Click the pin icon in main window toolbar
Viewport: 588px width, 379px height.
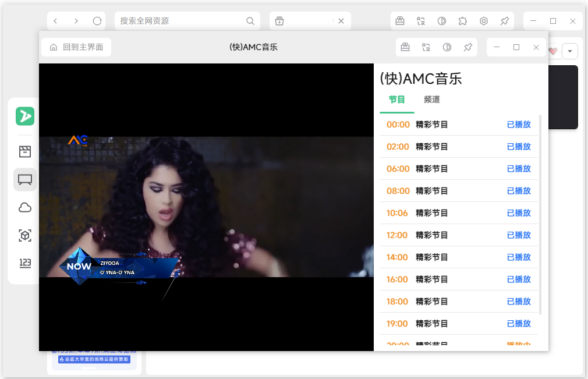505,21
